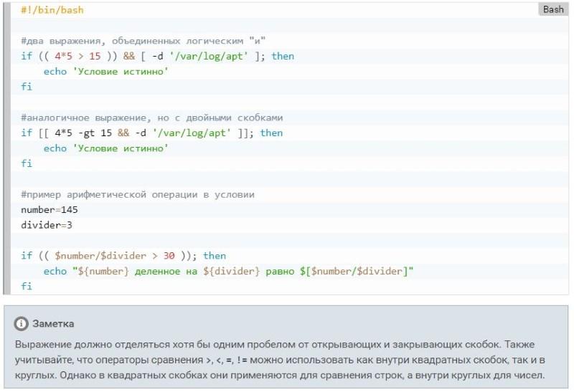
Task: Click the Bash language label
Action: (x=553, y=9)
